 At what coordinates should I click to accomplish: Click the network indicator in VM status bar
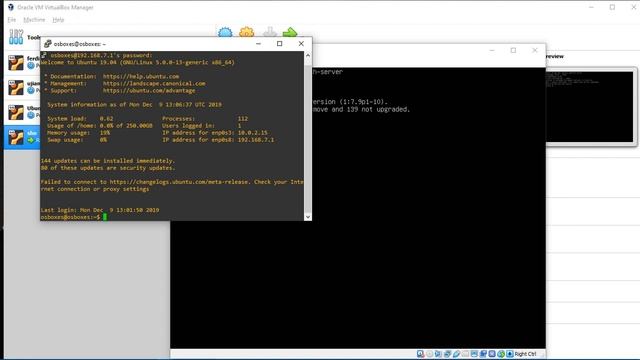[x=447, y=354]
